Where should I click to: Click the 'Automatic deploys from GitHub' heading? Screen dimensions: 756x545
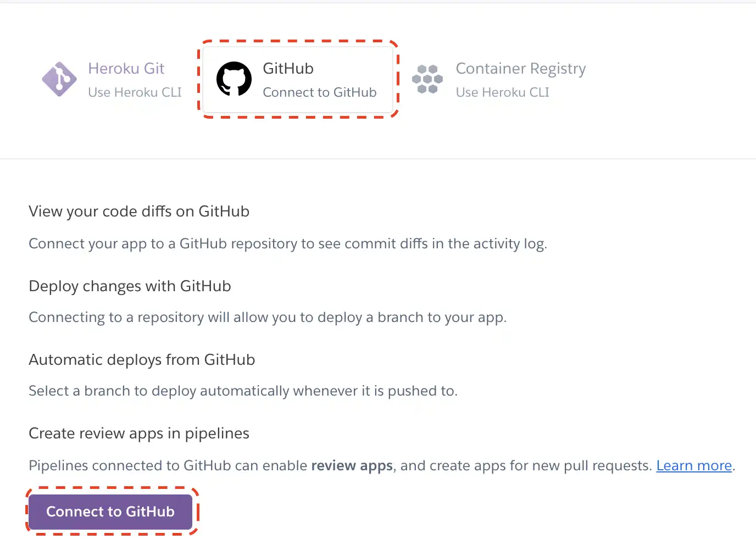click(142, 359)
